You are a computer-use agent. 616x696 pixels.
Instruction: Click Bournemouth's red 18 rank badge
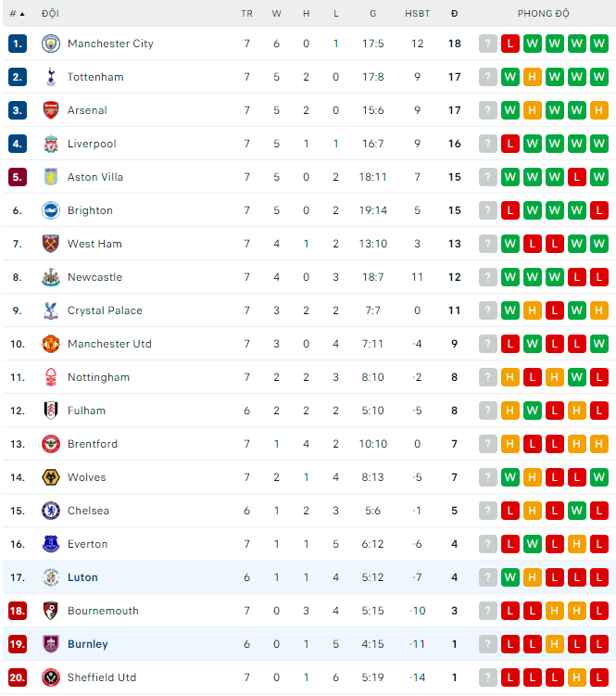pyautogui.click(x=18, y=611)
